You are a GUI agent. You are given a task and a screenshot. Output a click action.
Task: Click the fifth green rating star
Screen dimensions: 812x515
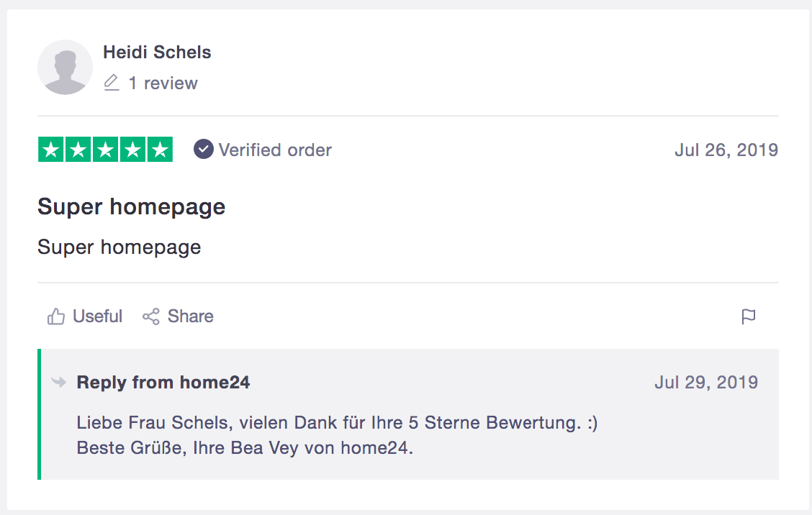point(160,150)
